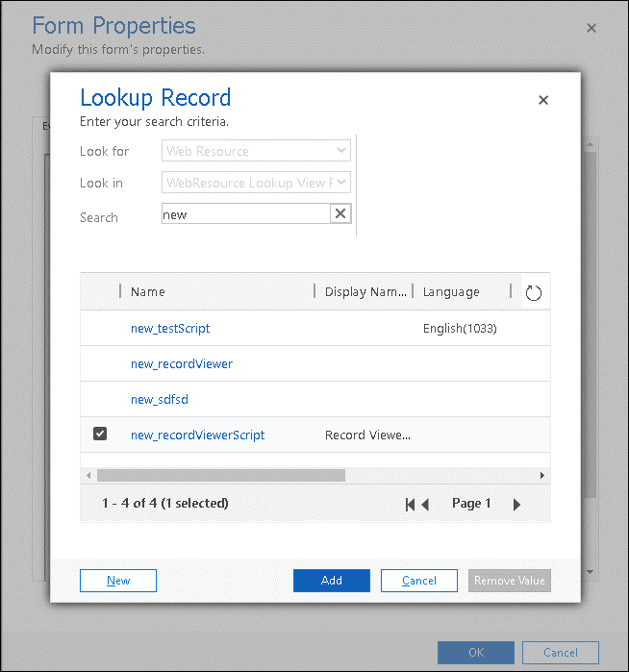Open the new_testScript web resource link
This screenshot has width=629, height=672.
point(170,329)
